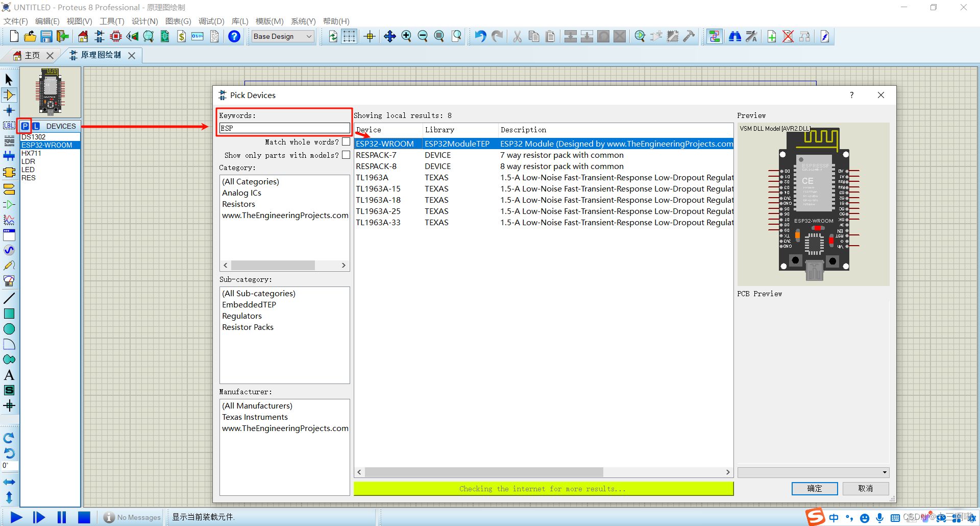
Task: Switch to the 主页 tab
Action: pos(32,55)
